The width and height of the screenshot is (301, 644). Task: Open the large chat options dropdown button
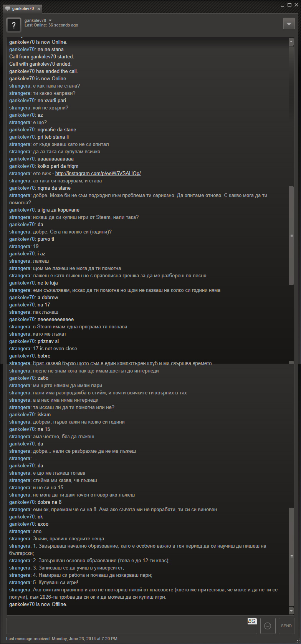[289, 23]
